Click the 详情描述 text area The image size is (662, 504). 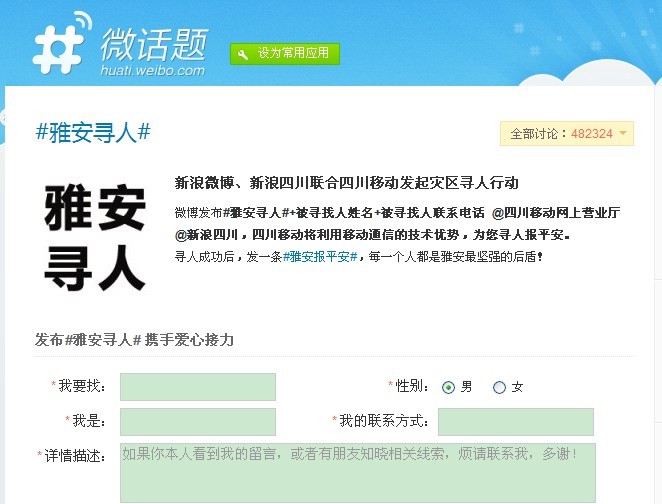[358, 473]
